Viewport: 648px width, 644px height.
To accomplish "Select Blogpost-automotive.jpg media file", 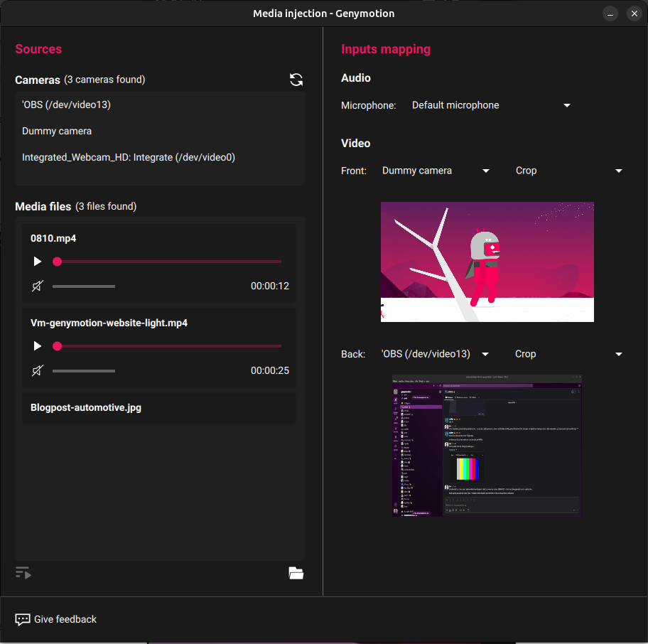I will pyautogui.click(x=86, y=408).
